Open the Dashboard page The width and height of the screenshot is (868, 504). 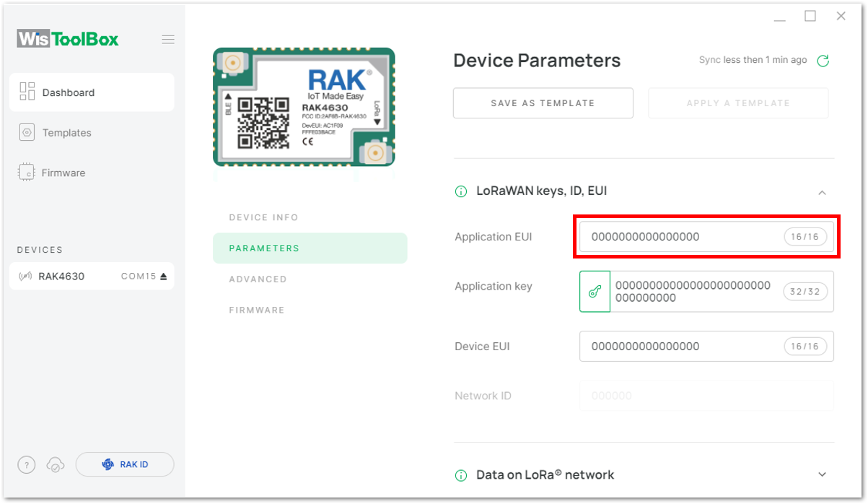tap(92, 92)
